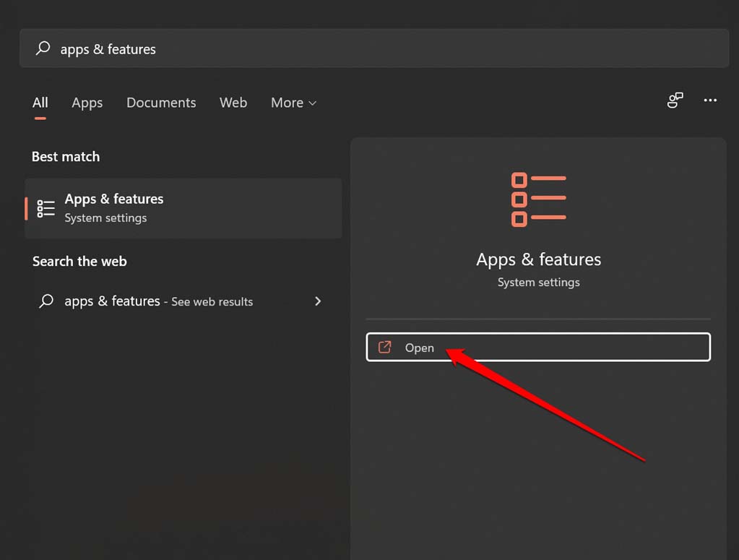
Task: Click the external-link icon inside the Open button
Action: [383, 347]
